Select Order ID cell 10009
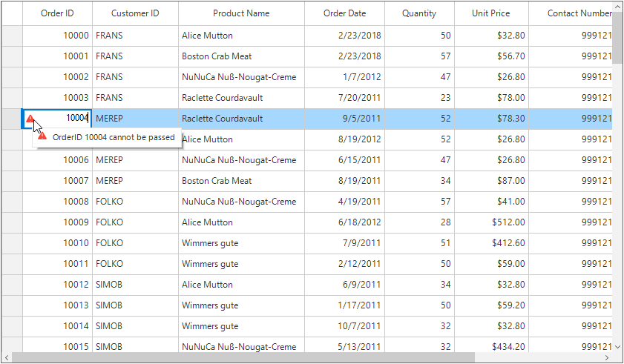The image size is (624, 364). click(x=57, y=222)
